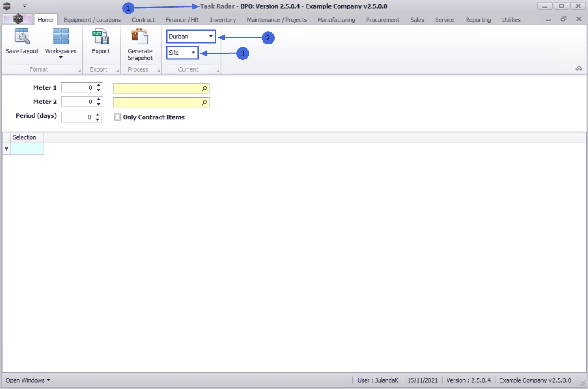The height and width of the screenshot is (389, 588).
Task: Open the Inventory tab
Action: [223, 20]
